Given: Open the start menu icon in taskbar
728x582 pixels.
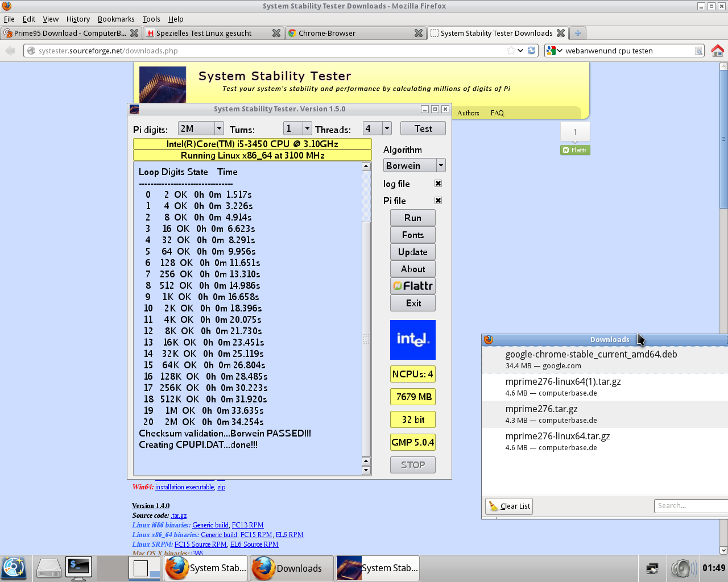Looking at the screenshot, I should [x=14, y=568].
